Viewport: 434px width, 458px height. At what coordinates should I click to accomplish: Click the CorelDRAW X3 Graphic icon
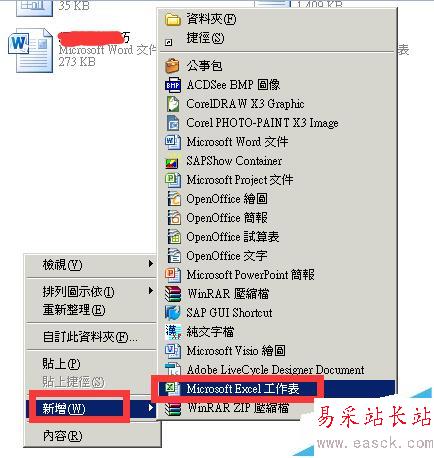pyautogui.click(x=173, y=104)
